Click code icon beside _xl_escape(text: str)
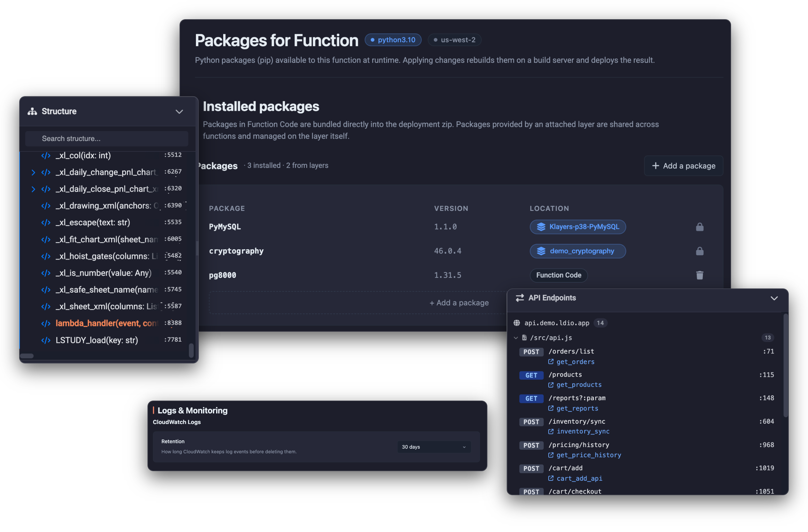 [46, 222]
